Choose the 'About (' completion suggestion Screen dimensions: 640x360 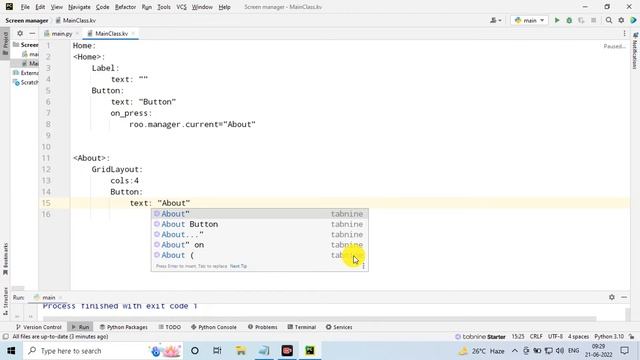pos(260,255)
